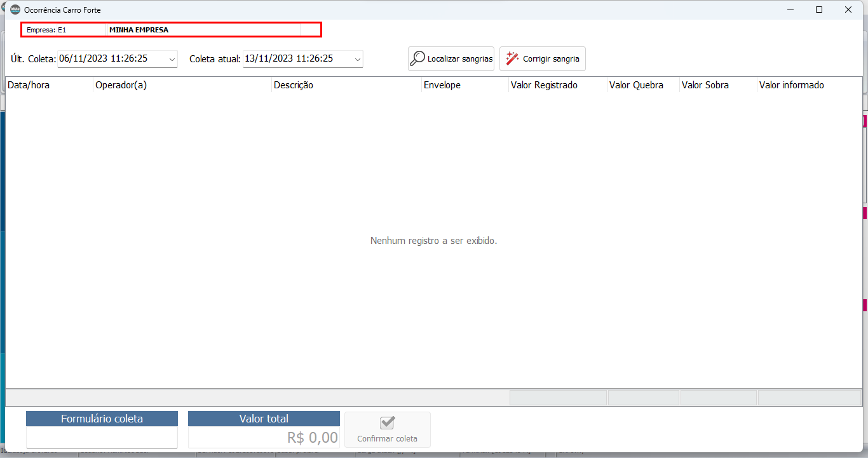Select the MINHA EMPRESA company field
This screenshot has height=458, width=868.
[203, 30]
